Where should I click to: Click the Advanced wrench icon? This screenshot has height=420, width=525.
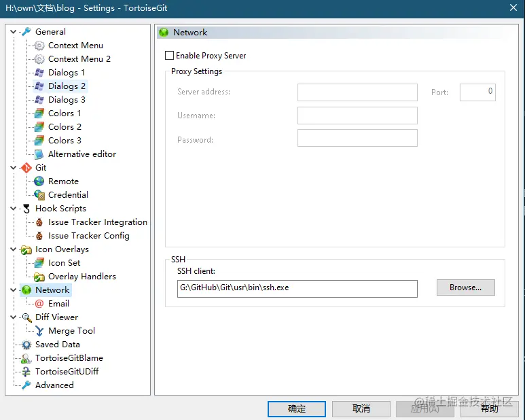pos(26,385)
